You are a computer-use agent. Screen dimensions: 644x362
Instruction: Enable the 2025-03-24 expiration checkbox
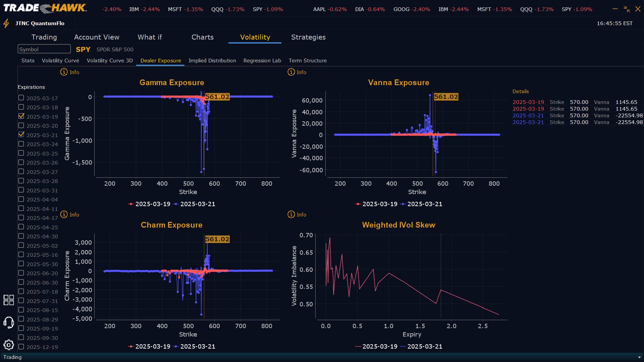click(x=21, y=144)
